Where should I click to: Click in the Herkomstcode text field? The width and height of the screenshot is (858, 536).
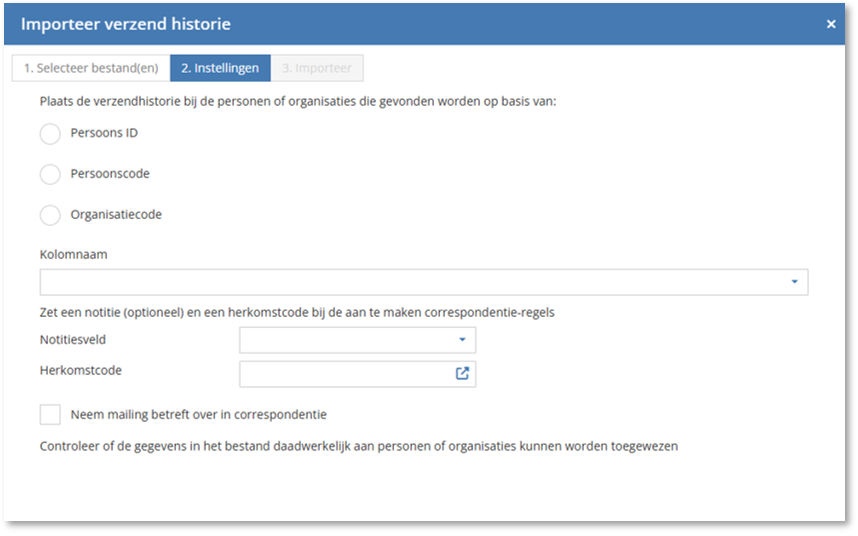[x=345, y=374]
